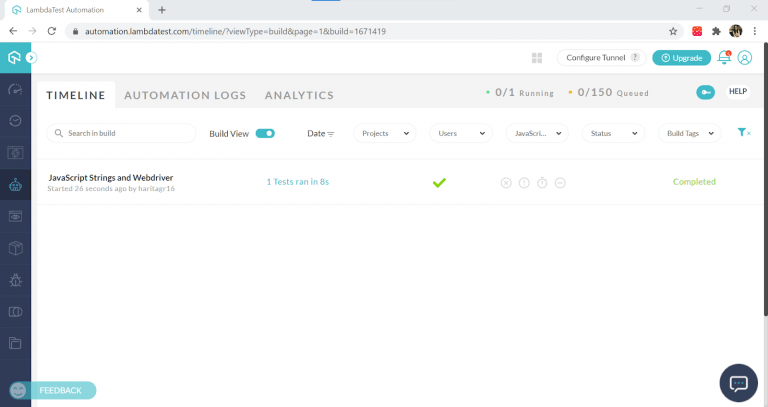Open the browser extensions puzzle icon

716,31
